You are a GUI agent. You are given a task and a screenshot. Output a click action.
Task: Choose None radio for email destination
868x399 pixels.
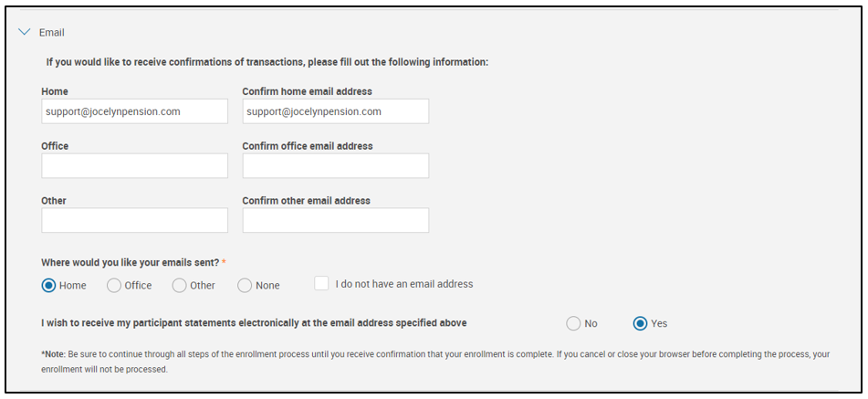(x=245, y=285)
